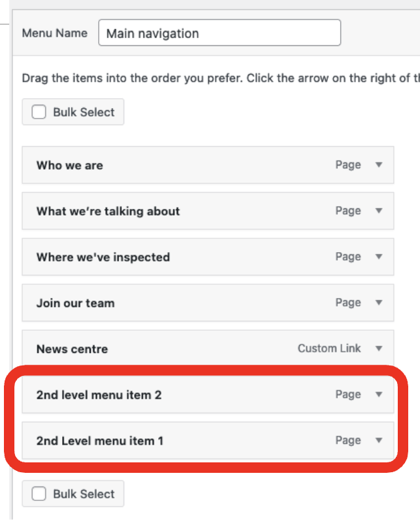The width and height of the screenshot is (420, 520).
Task: Select the Join our team item
Action: pyautogui.click(x=75, y=303)
